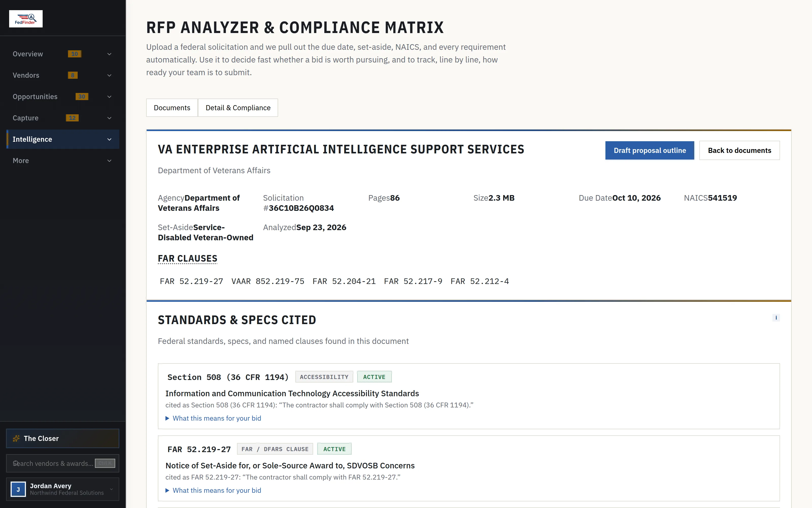Image resolution: width=812 pixels, height=508 pixels.
Task: Click the FAR / DFARS CLAUSE tag
Action: tap(275, 449)
